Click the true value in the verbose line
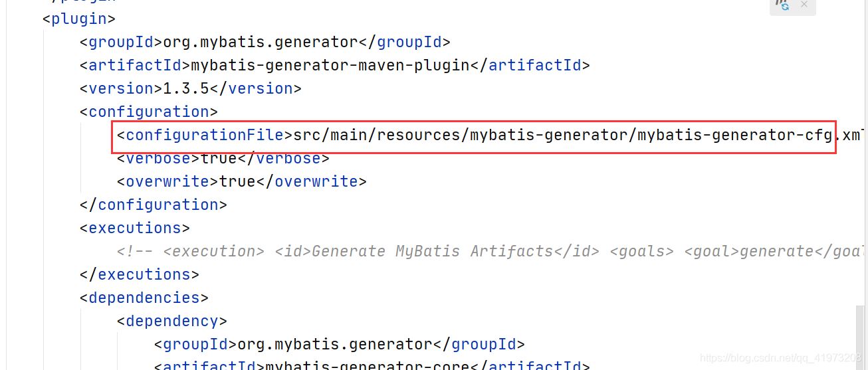Viewport: 868px width, 370px height. pos(219,158)
